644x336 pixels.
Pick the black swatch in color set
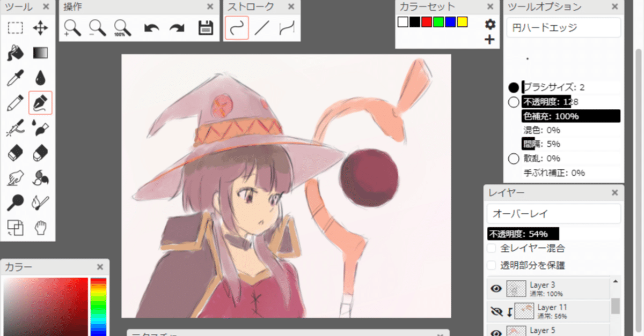pos(415,22)
